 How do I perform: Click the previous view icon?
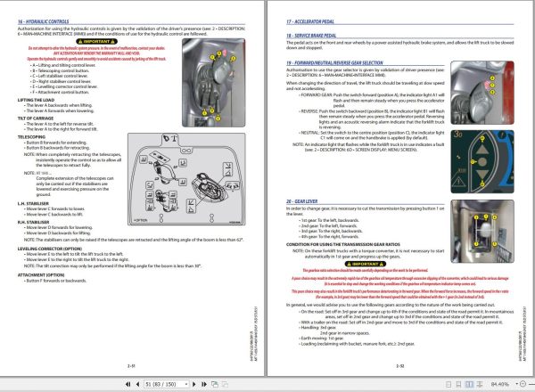coord(215,384)
